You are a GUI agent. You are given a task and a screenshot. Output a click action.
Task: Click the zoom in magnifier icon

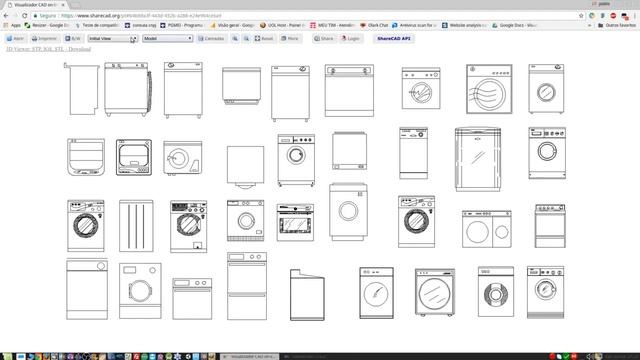coord(235,38)
